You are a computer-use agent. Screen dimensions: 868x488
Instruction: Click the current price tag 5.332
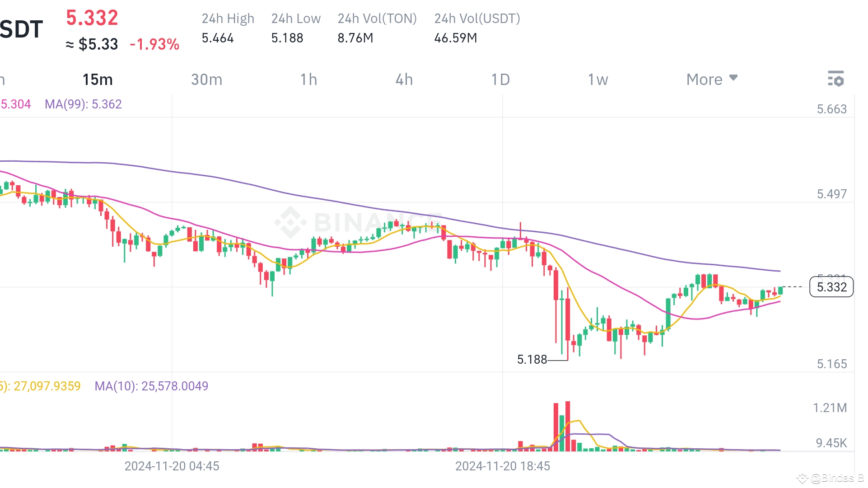[x=832, y=287]
